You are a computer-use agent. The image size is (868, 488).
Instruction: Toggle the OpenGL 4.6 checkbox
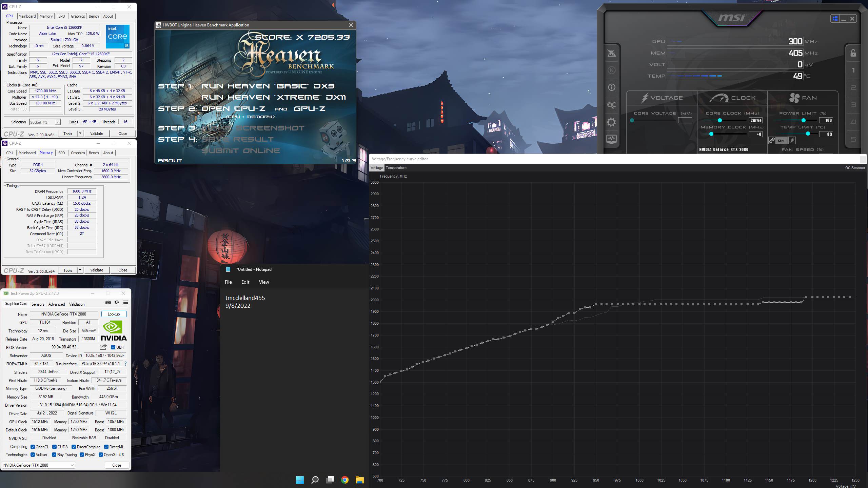pos(101,455)
